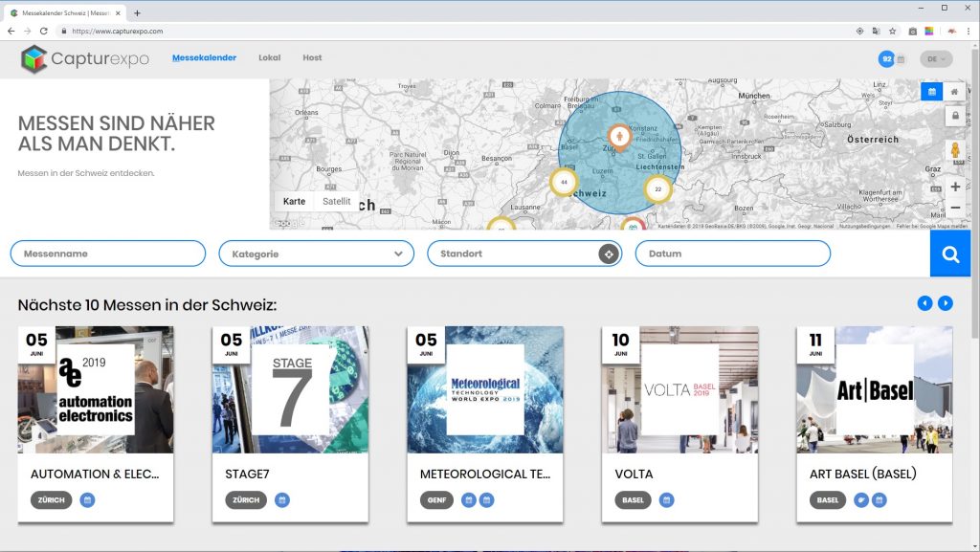Open the DE language dropdown
Screen dimensions: 980x552
tap(936, 59)
